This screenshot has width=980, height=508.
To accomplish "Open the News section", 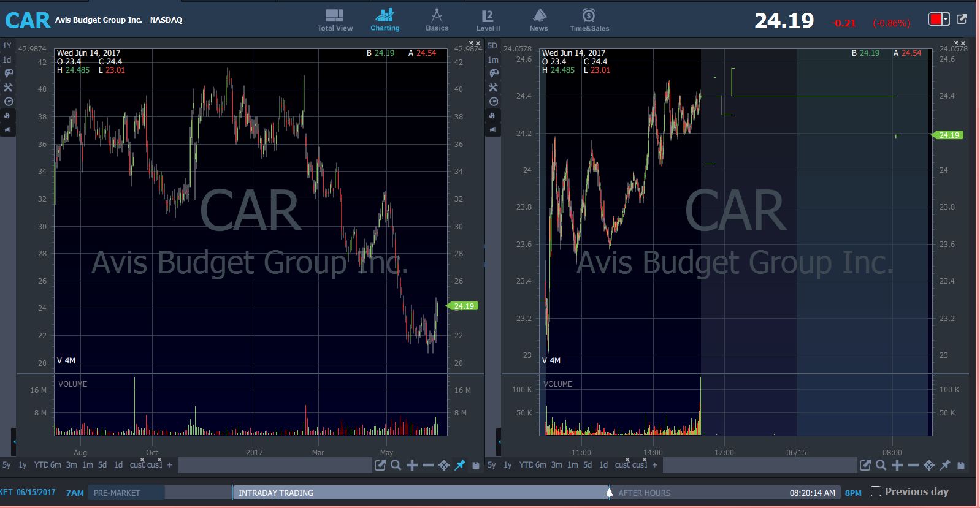I will [x=538, y=20].
